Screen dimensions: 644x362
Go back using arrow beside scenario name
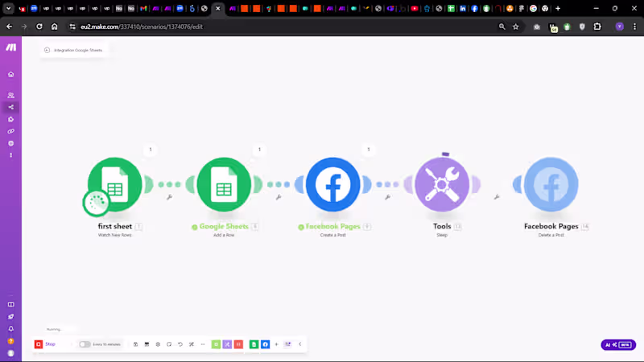click(x=47, y=50)
